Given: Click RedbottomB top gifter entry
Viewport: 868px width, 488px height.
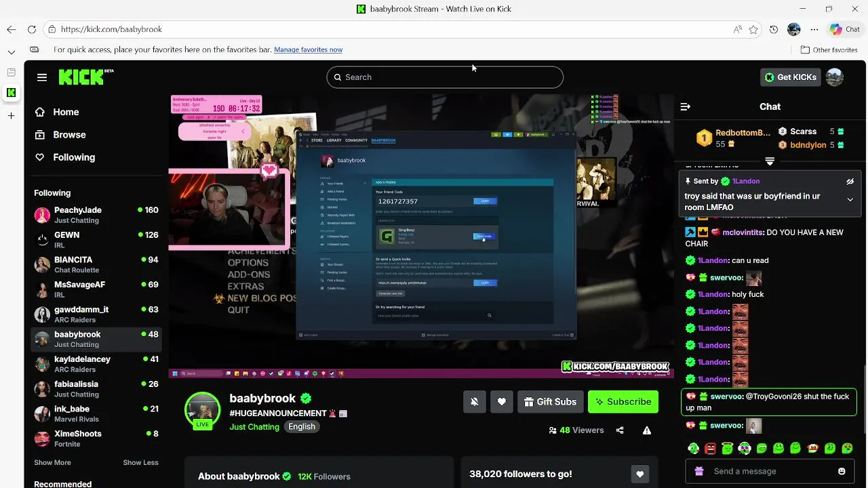Looking at the screenshot, I should (734, 138).
